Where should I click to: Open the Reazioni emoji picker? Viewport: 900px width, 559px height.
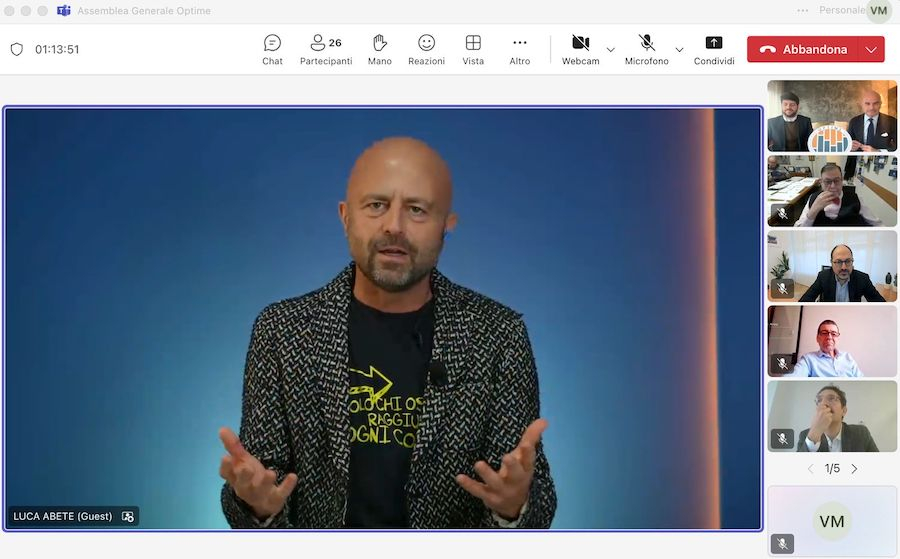[x=426, y=49]
